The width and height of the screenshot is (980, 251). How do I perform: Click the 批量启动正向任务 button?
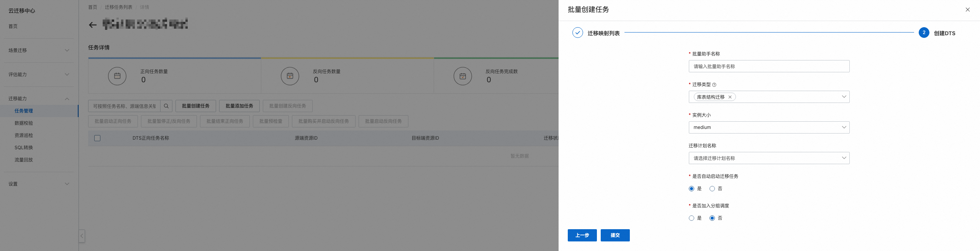(x=113, y=121)
